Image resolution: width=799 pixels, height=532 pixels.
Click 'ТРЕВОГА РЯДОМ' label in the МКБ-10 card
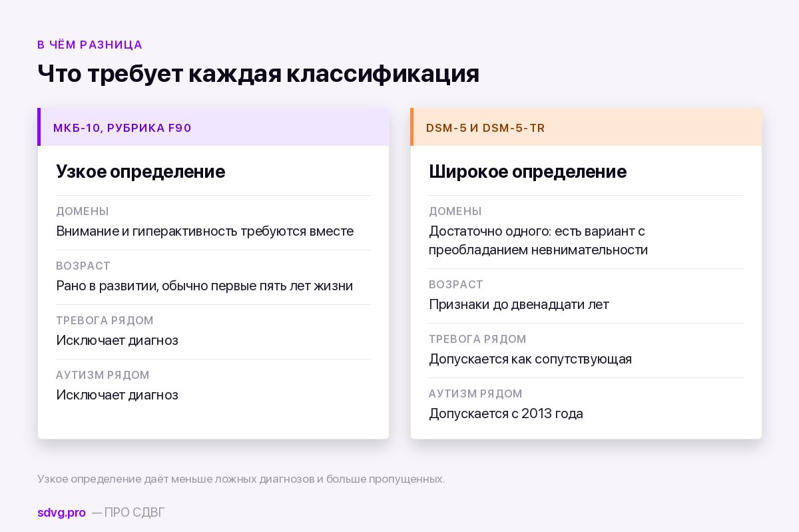point(105,320)
